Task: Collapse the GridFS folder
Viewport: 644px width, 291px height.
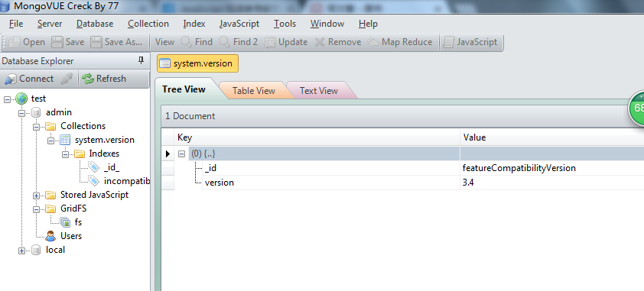Action: pos(36,209)
